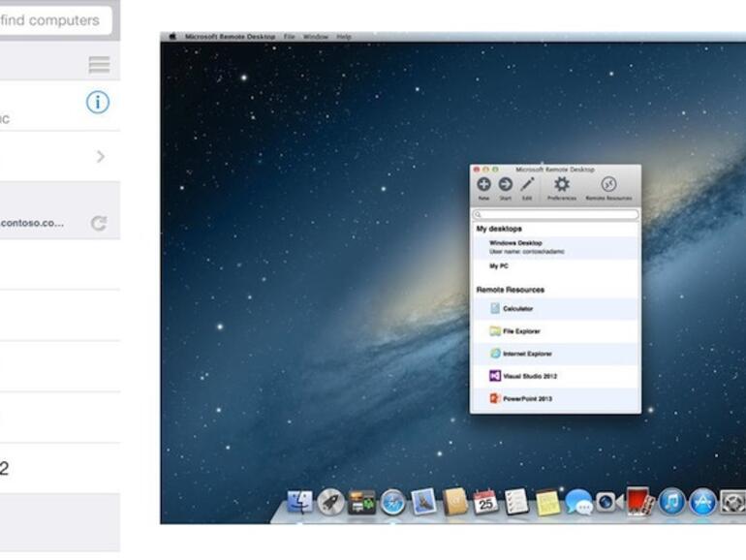The width and height of the screenshot is (746, 560).
Task: Open Messages speech bubble icon in Dock
Action: [578, 503]
